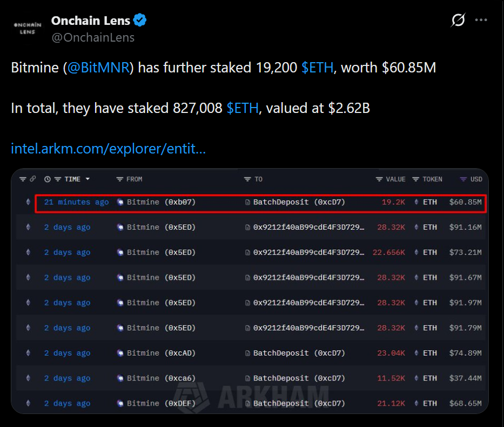
Task: Click the $ETH cashtag in the first sentence
Action: tap(318, 68)
